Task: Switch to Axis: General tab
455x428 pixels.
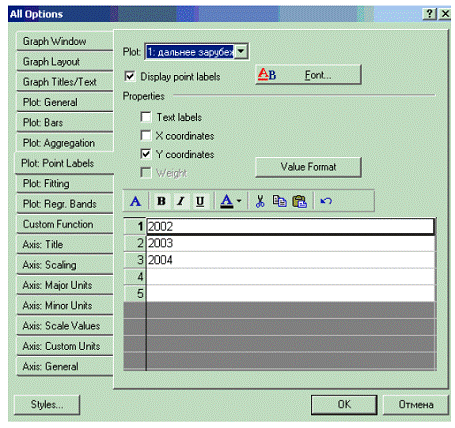Action: pos(65,366)
